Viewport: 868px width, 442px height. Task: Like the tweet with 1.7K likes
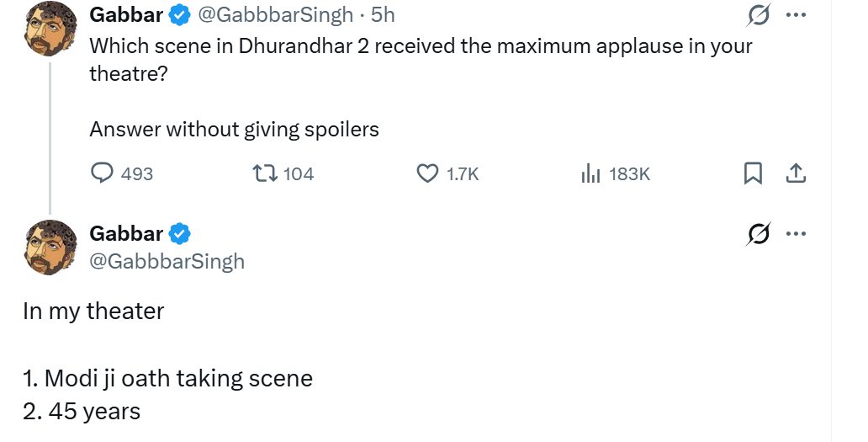pyautogui.click(x=429, y=173)
